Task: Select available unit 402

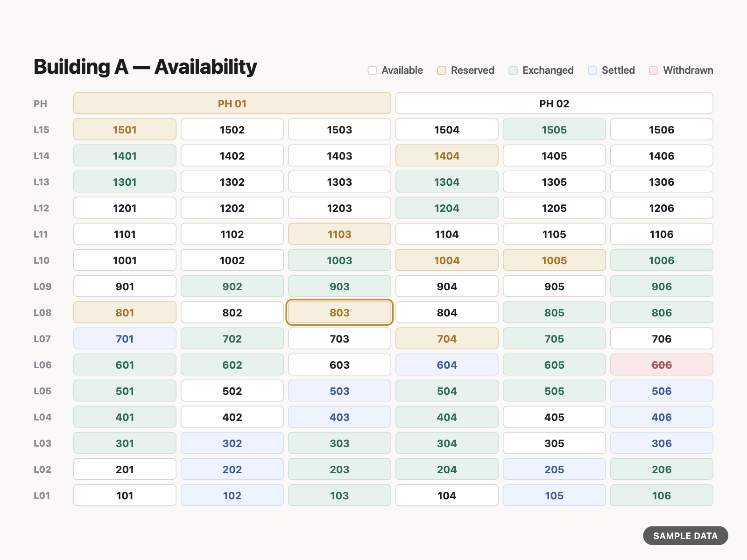Action: point(232,417)
